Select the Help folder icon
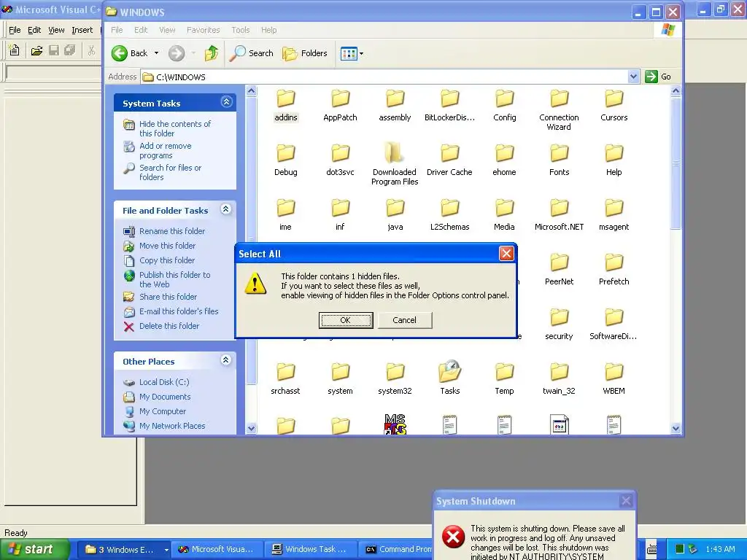Image resolution: width=747 pixels, height=560 pixels. pyautogui.click(x=614, y=153)
